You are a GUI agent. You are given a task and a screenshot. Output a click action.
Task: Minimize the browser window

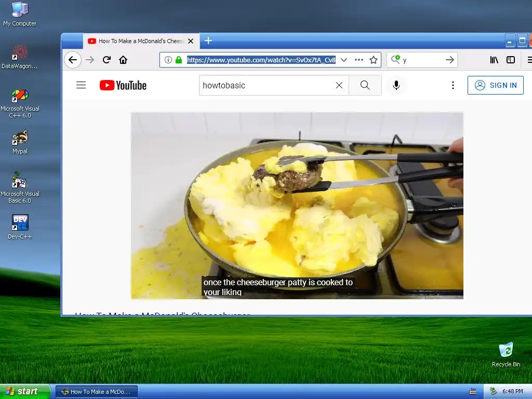510,41
